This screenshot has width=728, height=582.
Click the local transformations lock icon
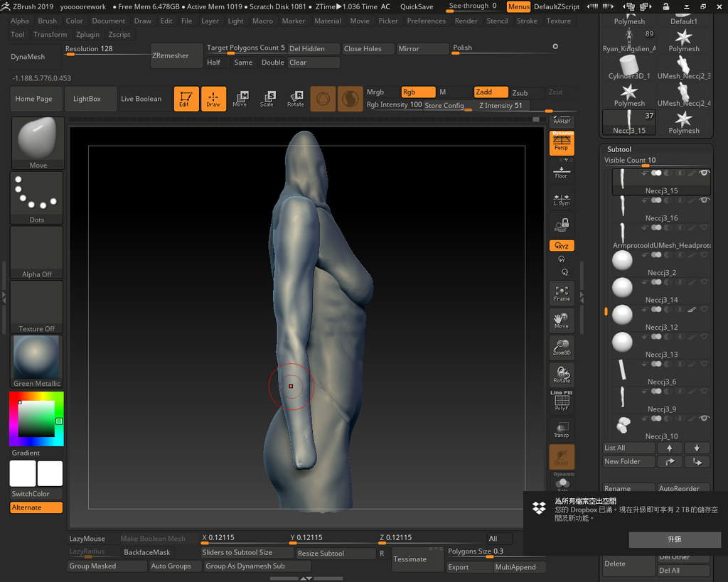coord(562,225)
